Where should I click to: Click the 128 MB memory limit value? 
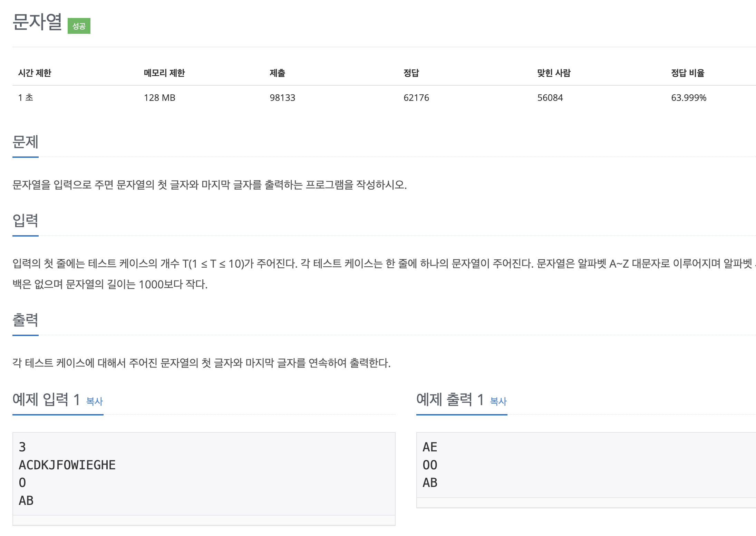pyautogui.click(x=159, y=98)
